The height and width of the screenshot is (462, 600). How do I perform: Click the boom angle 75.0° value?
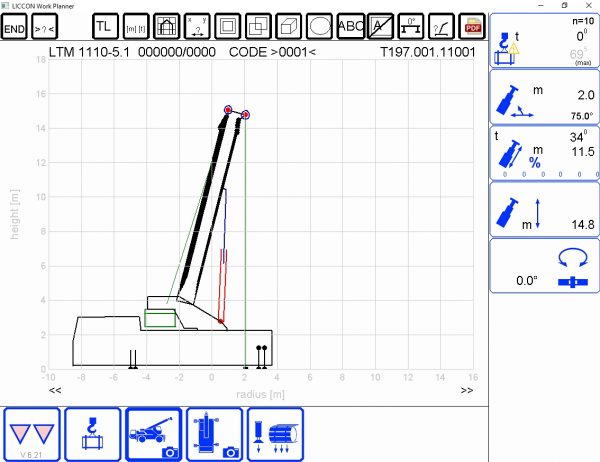click(x=582, y=116)
